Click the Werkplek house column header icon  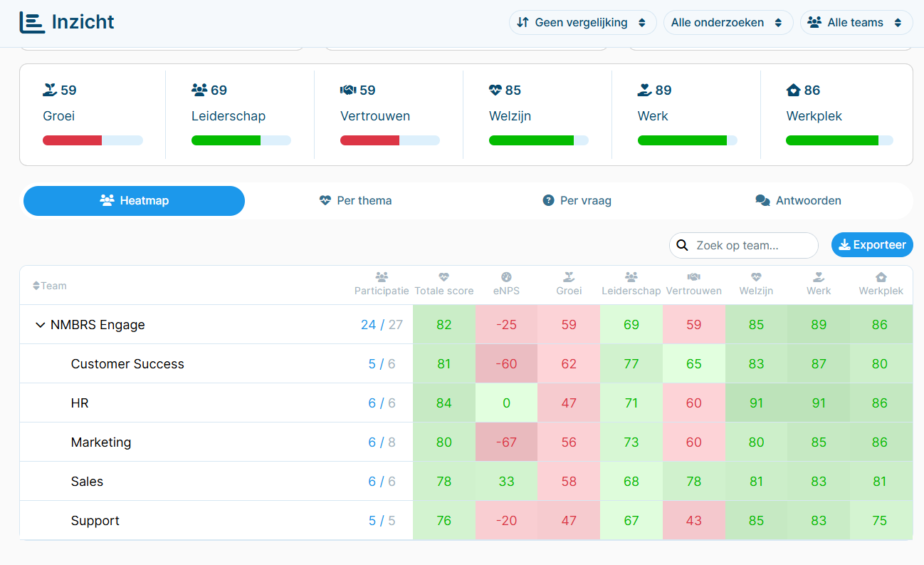pos(881,277)
